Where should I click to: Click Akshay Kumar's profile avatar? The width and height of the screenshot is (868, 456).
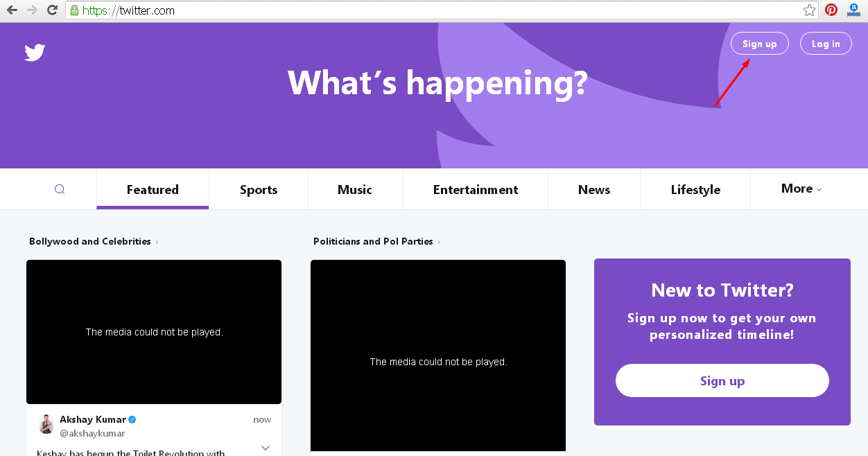tap(46, 424)
